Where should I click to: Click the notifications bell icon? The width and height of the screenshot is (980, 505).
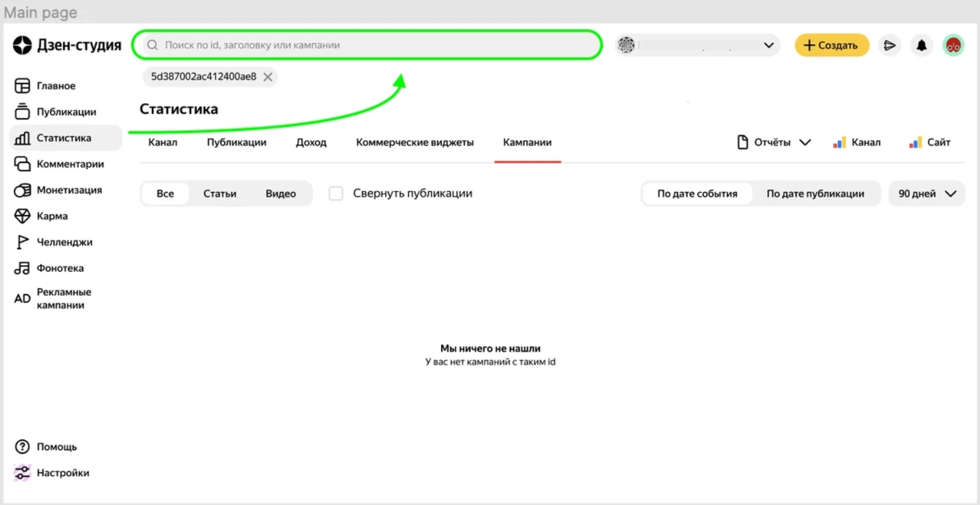pyautogui.click(x=922, y=45)
